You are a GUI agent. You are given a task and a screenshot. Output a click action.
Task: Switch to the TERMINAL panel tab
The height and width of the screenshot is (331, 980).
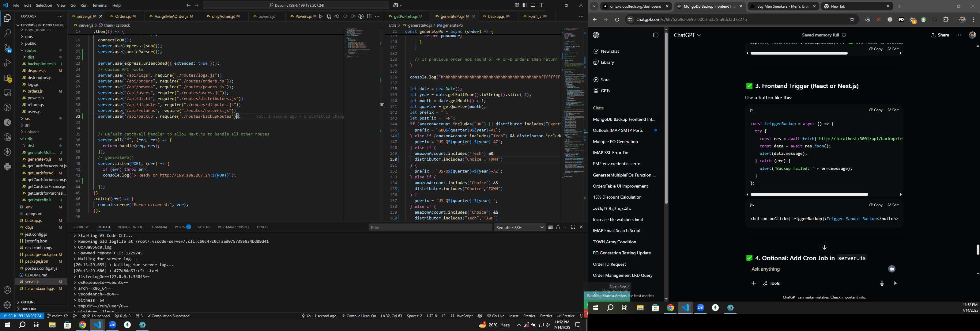(159, 227)
